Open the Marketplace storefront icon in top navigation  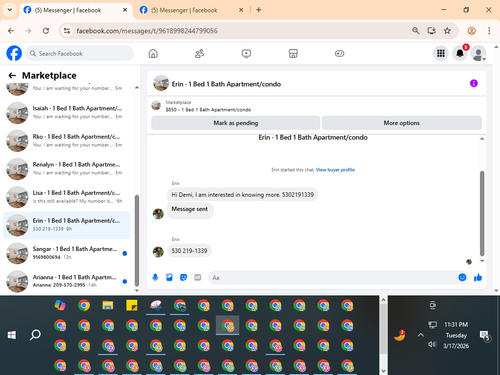click(293, 53)
